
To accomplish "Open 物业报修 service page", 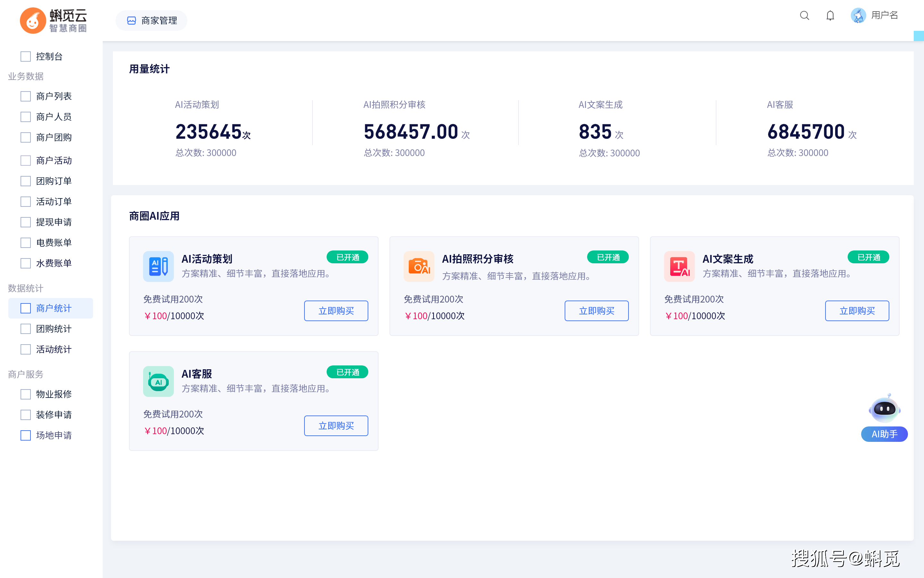I will coord(54,395).
